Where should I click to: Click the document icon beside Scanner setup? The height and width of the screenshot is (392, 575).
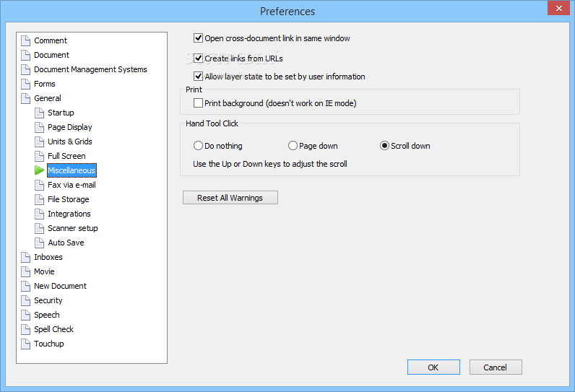[39, 228]
